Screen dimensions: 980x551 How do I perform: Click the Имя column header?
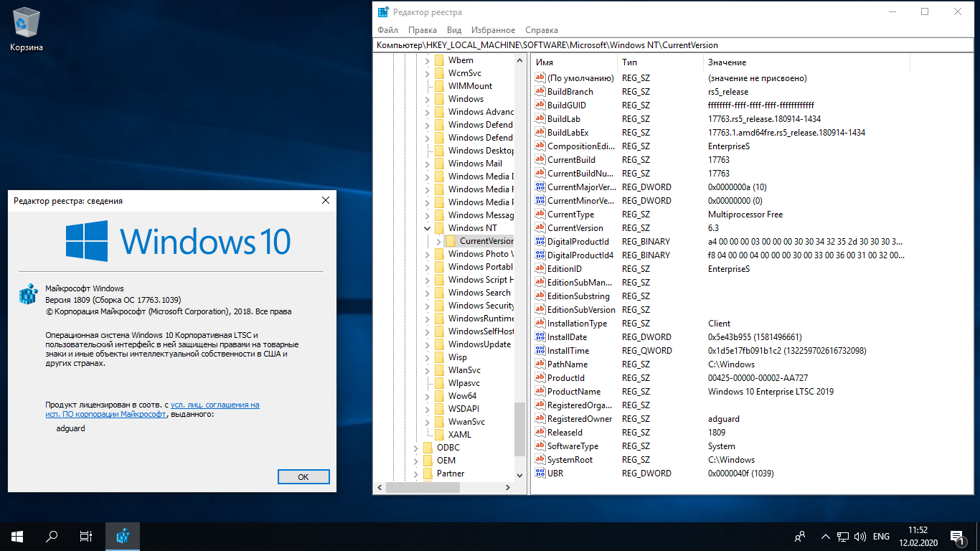(574, 62)
